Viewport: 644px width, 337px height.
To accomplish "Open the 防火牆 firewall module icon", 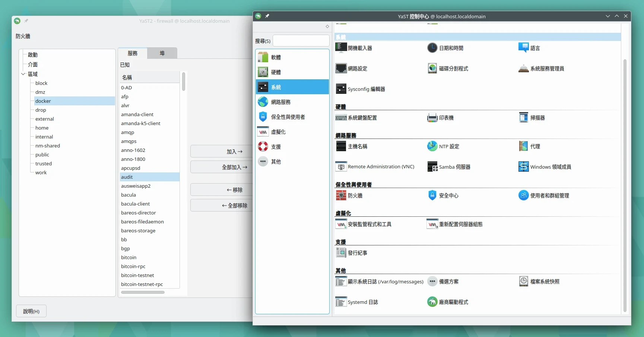I will click(x=341, y=195).
